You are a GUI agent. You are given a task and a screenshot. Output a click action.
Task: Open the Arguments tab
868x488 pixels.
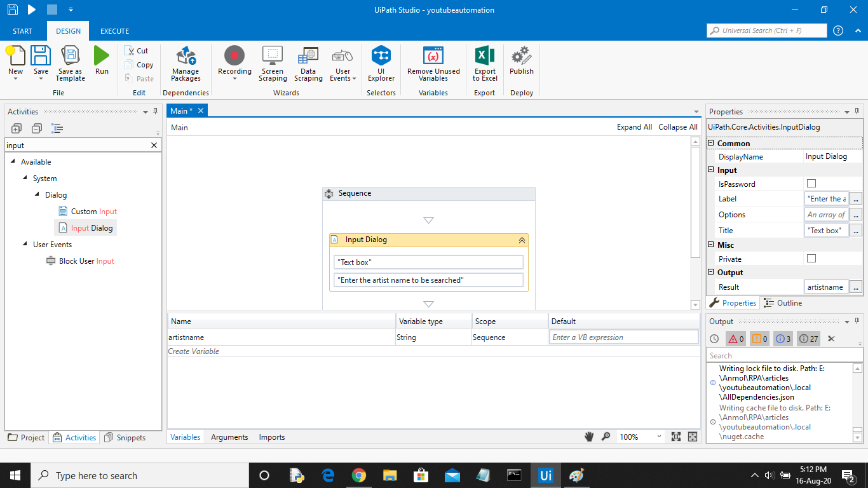click(229, 437)
